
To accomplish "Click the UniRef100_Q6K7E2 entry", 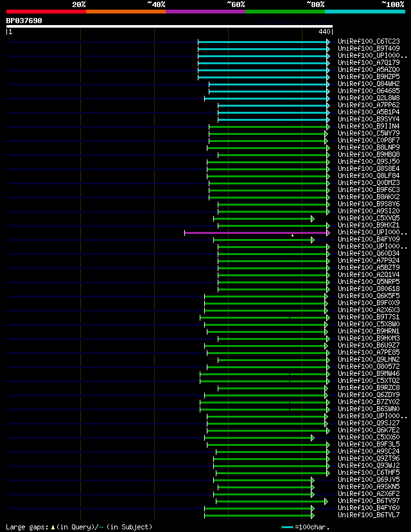I will coord(369,430).
